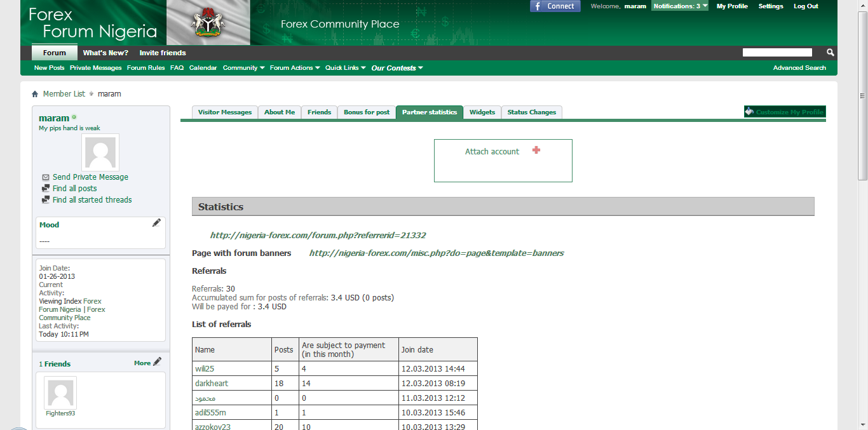868x430 pixels.
Task: Click Send Private Message link
Action: click(x=90, y=177)
